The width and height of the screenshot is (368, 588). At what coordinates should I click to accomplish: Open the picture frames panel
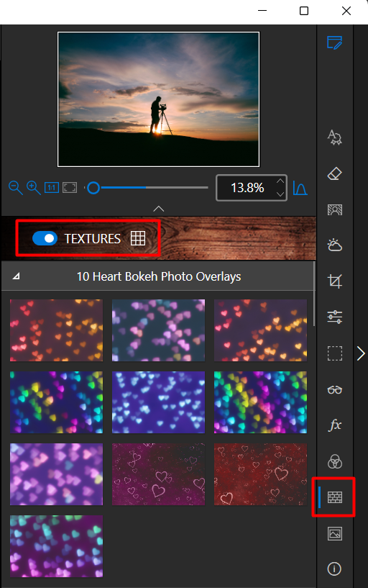pyautogui.click(x=335, y=533)
